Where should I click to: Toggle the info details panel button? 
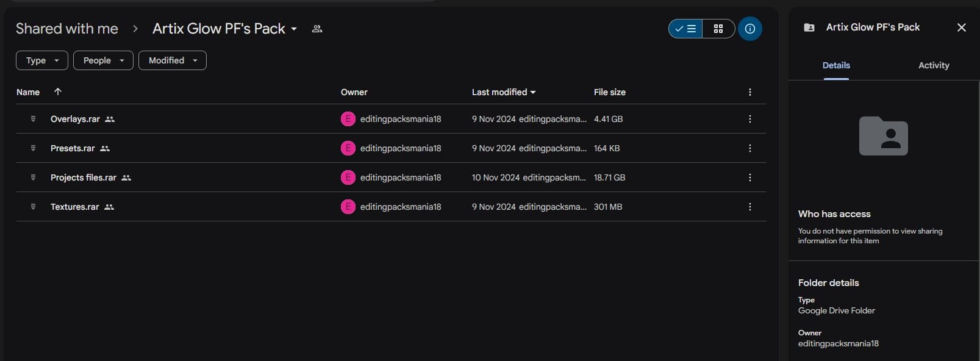[x=750, y=29]
